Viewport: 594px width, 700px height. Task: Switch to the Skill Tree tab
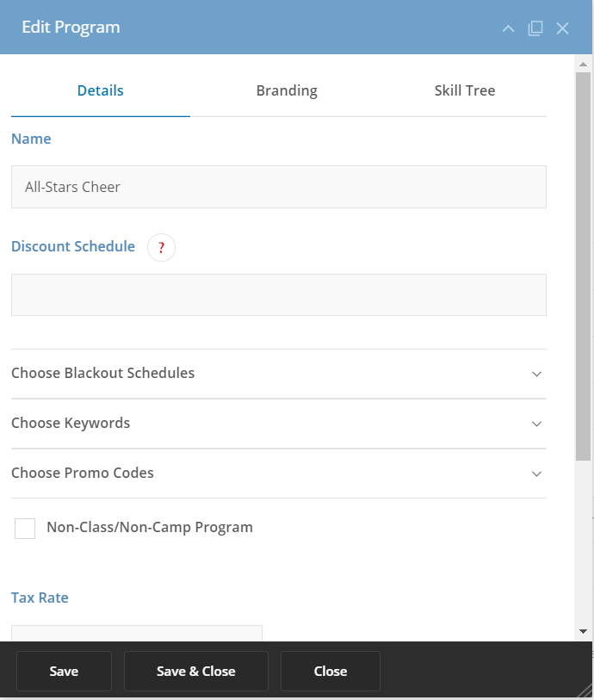point(465,90)
